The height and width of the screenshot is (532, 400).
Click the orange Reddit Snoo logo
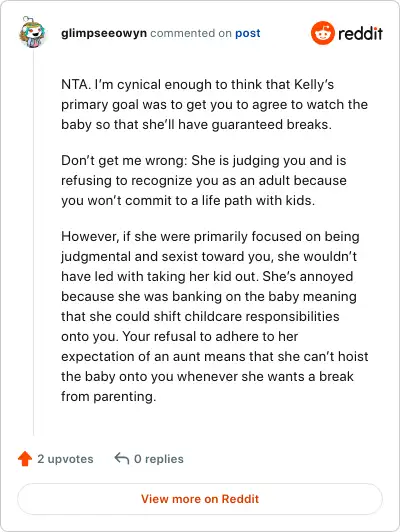(x=323, y=33)
